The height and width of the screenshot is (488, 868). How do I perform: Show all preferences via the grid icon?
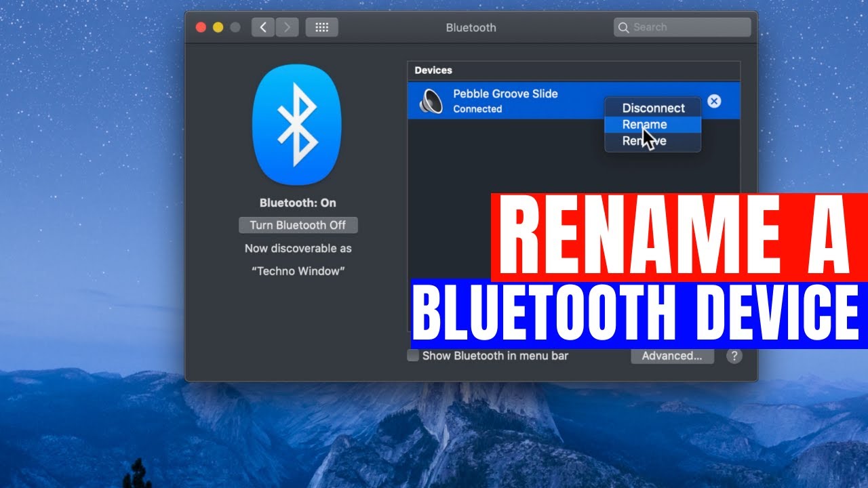tap(322, 27)
